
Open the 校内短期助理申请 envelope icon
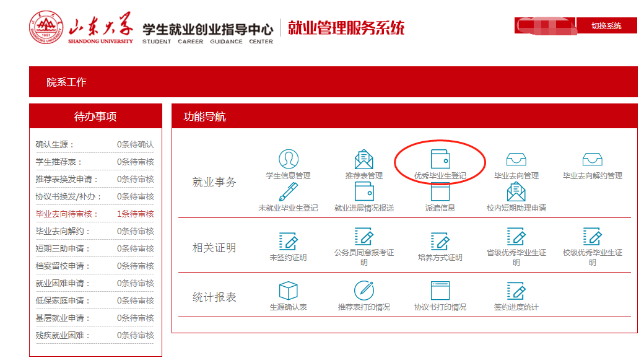coord(516,192)
